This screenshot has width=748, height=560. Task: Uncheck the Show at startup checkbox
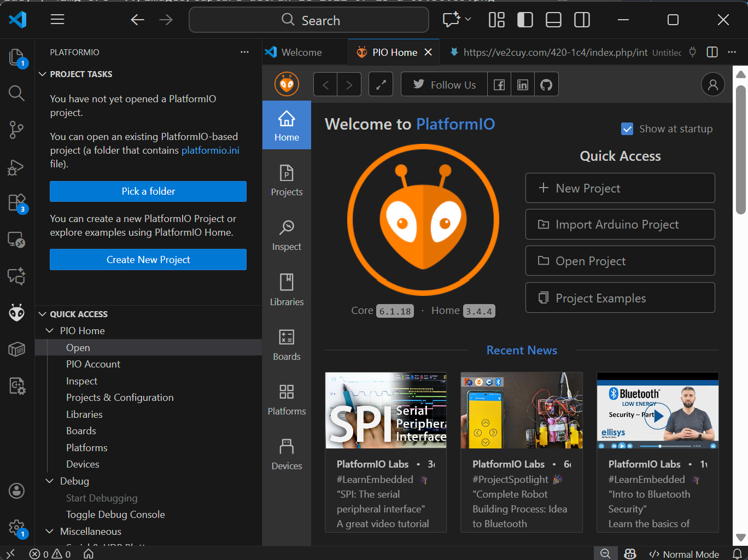coord(627,129)
